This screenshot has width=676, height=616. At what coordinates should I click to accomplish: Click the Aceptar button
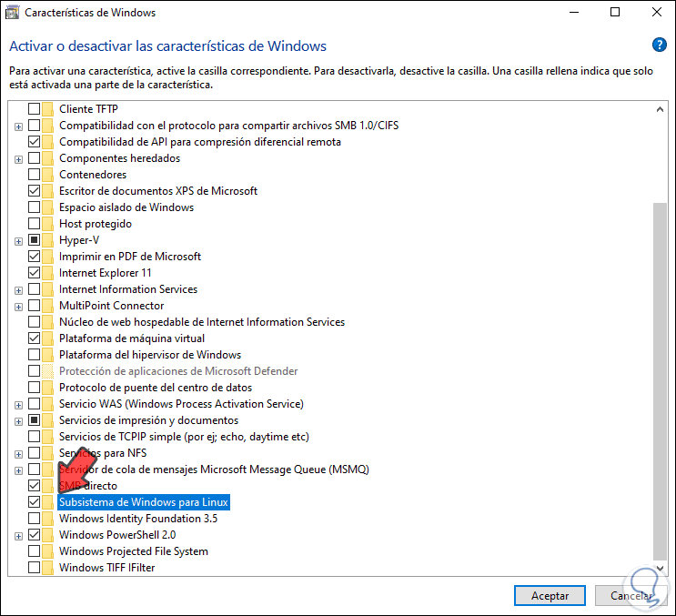[x=550, y=596]
